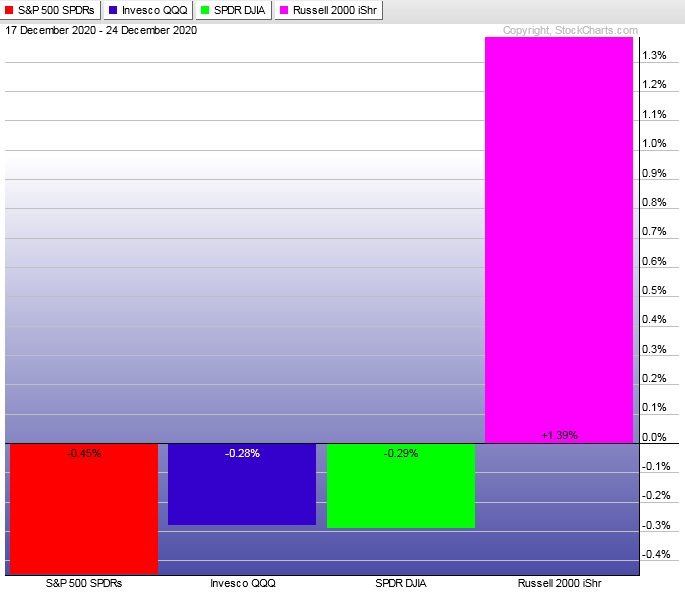This screenshot has height=606, width=685.
Task: Click the Invesco QQQ axis label
Action: tap(242, 583)
